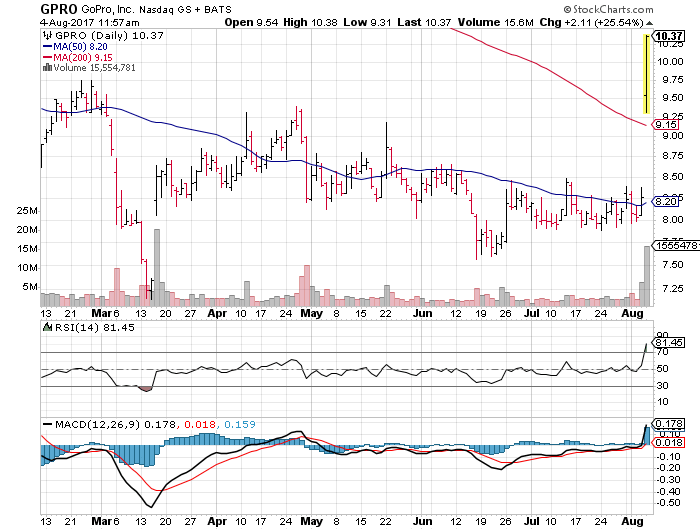This screenshot has height=530, width=700.
Task: Click the 81.45 RSI value tag
Action: (x=668, y=342)
